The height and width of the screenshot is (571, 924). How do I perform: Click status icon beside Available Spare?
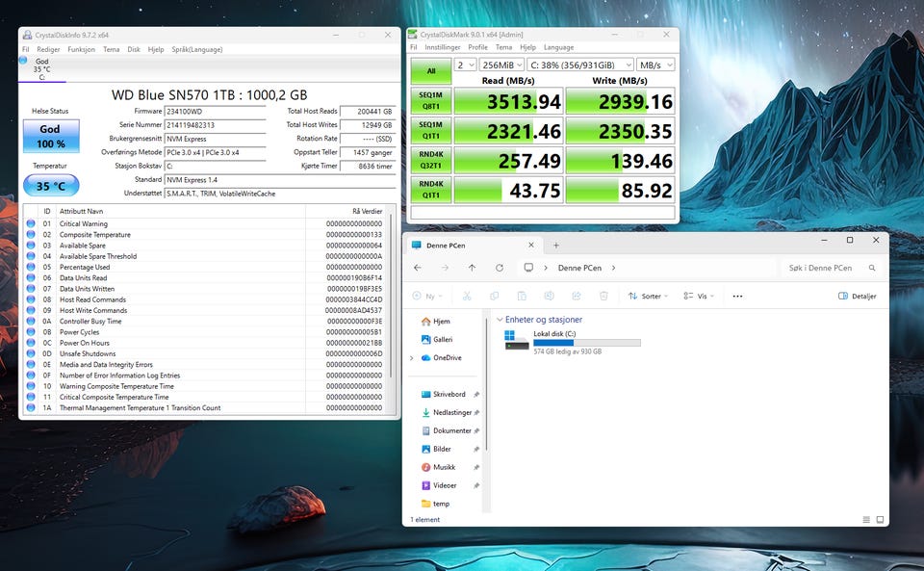31,246
